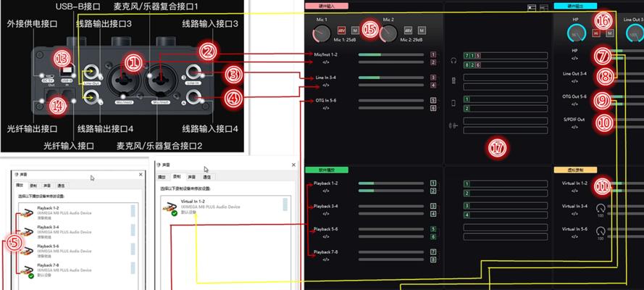Click the </> link icon under OTG In 5-6
Image resolution: width=644 pixels, height=290 pixels.
tap(326, 108)
